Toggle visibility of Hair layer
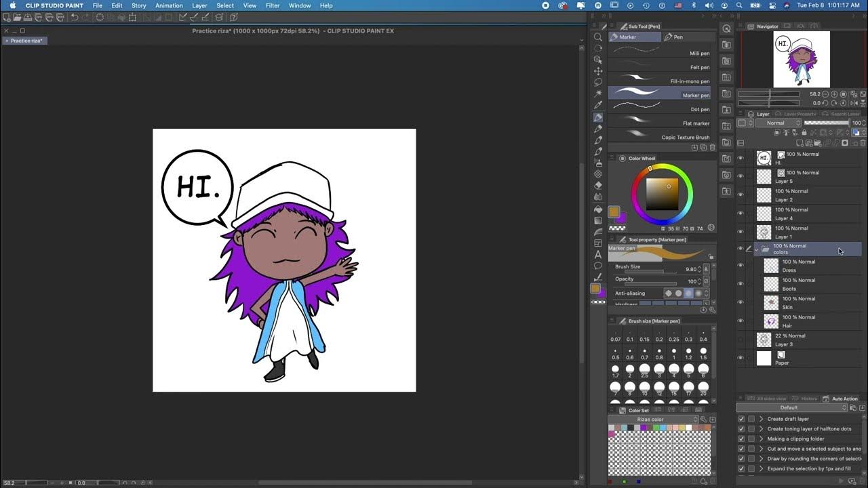Image resolution: width=868 pixels, height=488 pixels. [x=741, y=321]
